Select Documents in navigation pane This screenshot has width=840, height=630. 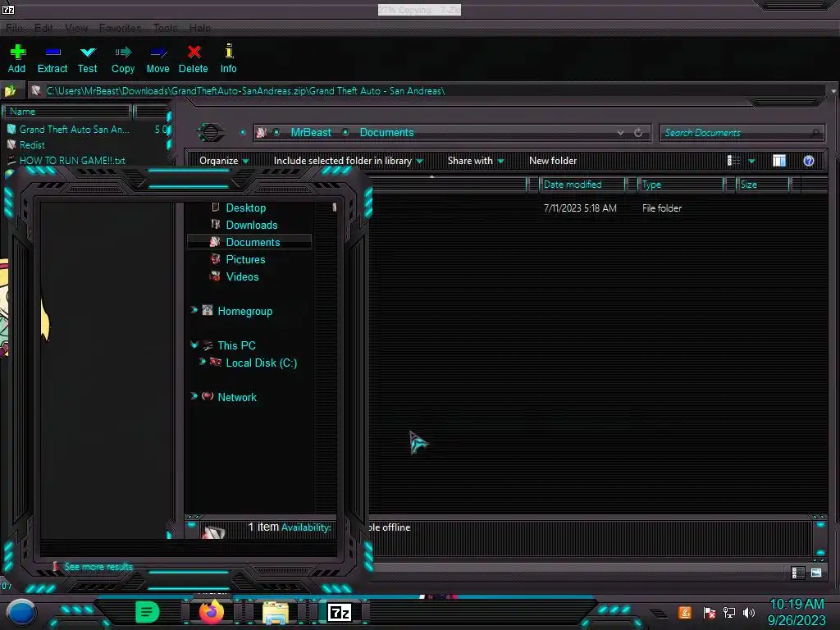coord(249,242)
